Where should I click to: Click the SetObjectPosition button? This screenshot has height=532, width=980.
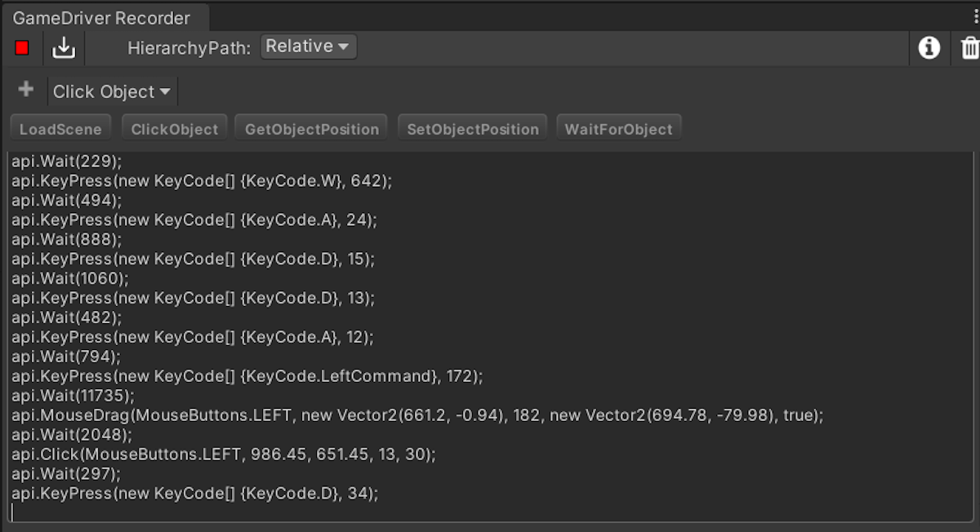tap(473, 129)
